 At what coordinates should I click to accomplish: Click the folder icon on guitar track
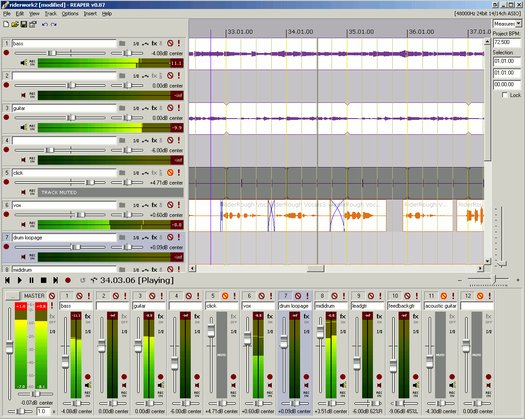pyautogui.click(x=122, y=108)
